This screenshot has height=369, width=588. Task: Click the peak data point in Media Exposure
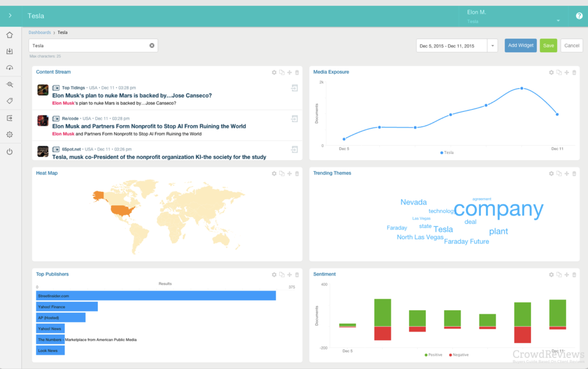click(522, 88)
